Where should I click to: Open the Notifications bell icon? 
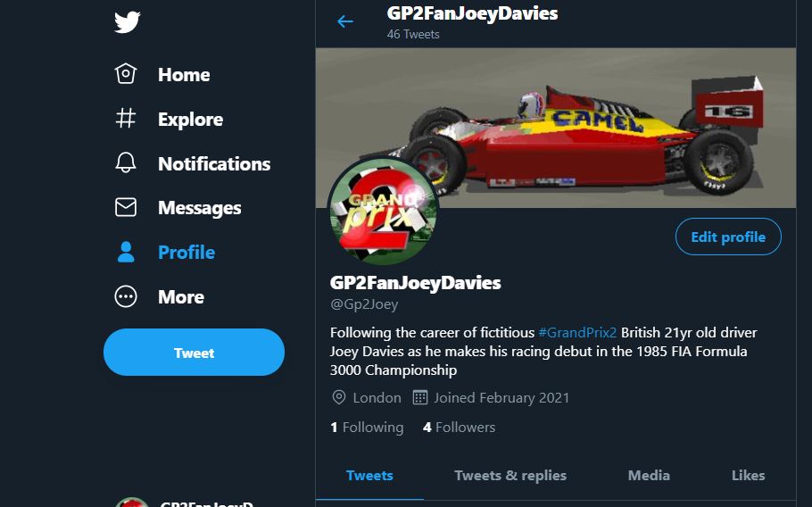coord(126,163)
